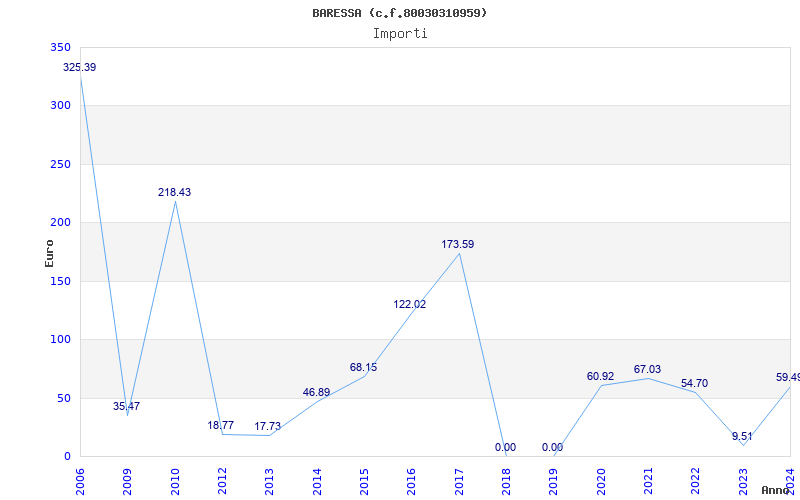This screenshot has width=800, height=500.
Task: Click the 2014 x-axis year label
Action: (x=317, y=482)
